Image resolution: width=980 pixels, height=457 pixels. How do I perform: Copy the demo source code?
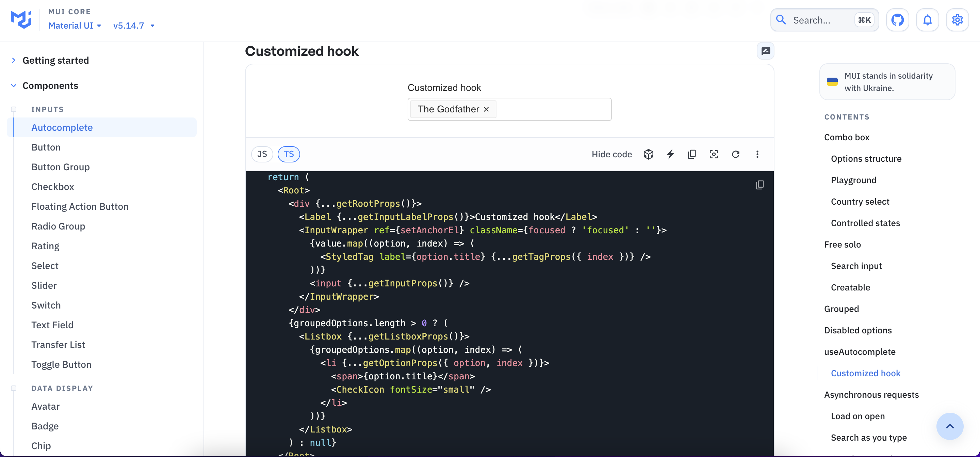click(x=692, y=154)
